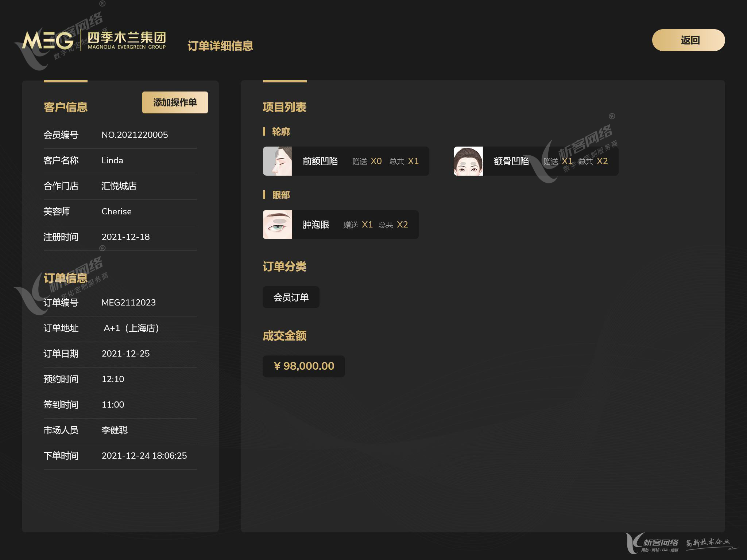The image size is (747, 560).
Task: Open the 肿泡眼 eye thumbnail
Action: click(277, 225)
